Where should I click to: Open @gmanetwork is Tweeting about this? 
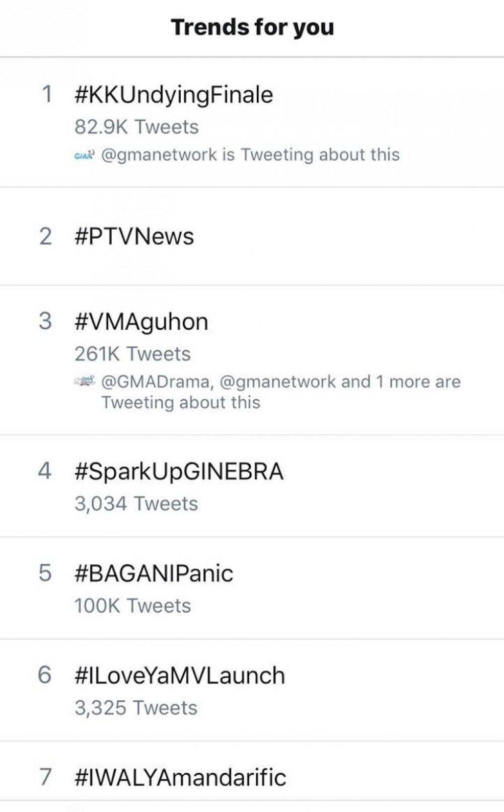(250, 155)
